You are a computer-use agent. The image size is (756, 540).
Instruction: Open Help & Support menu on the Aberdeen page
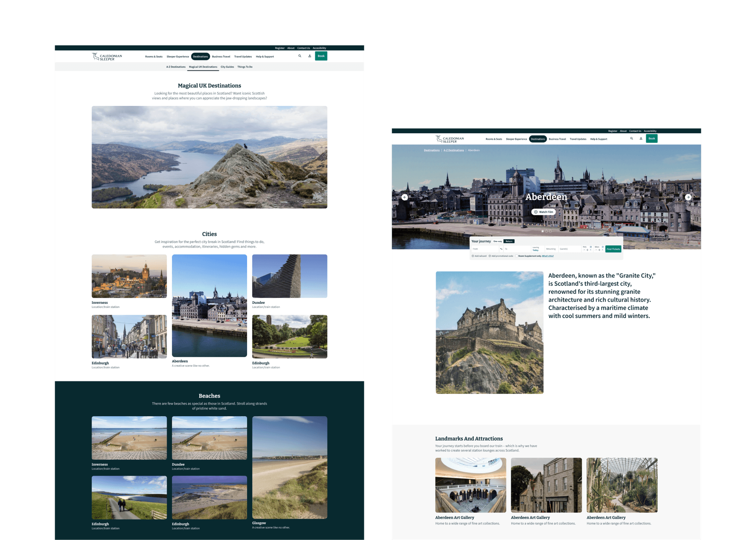point(598,139)
